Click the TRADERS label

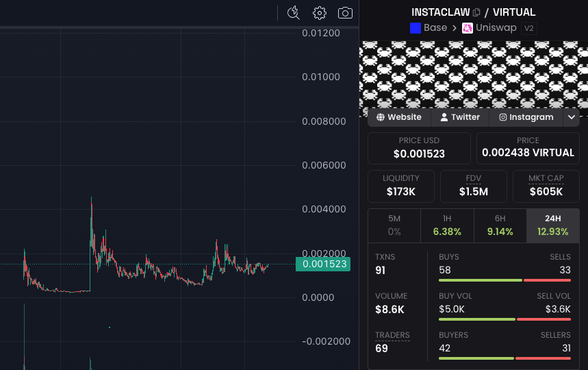[x=392, y=335]
